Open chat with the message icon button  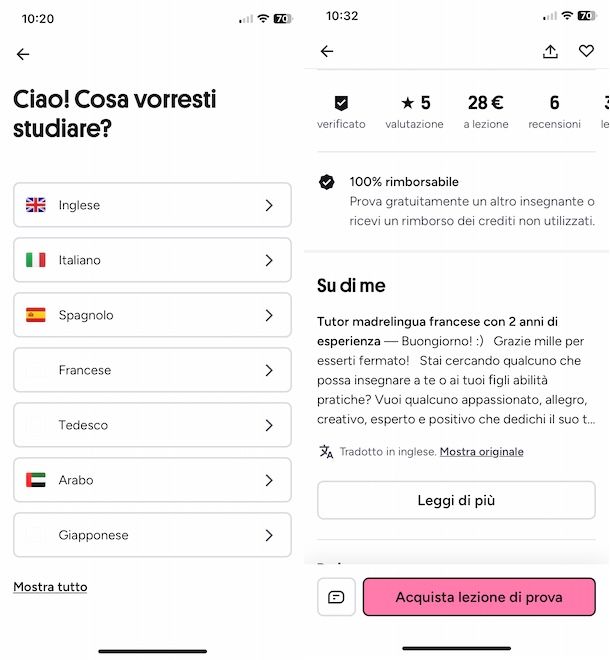coord(336,597)
